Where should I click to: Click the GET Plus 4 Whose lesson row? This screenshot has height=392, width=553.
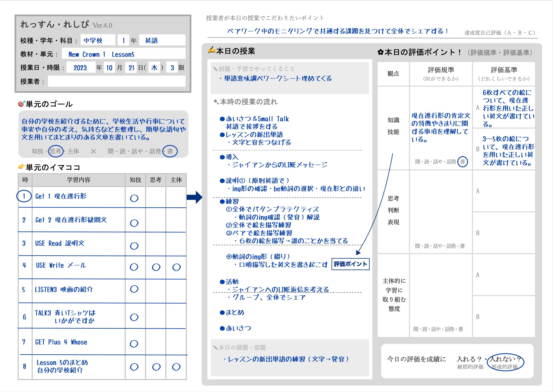pyautogui.click(x=102, y=341)
